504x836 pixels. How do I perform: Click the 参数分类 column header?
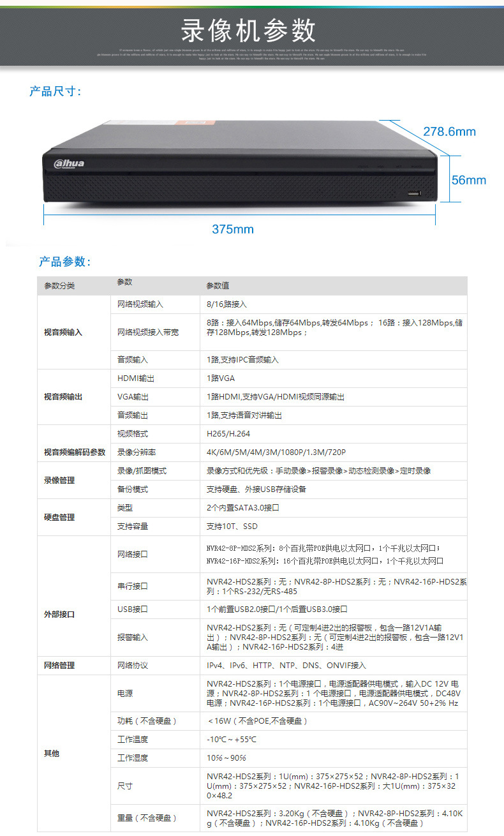point(59,286)
